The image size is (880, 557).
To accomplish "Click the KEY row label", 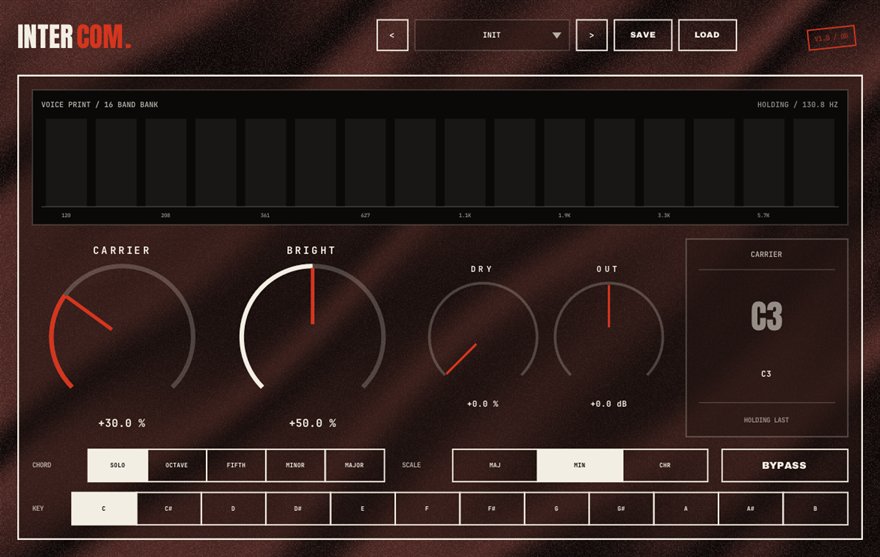I will [x=38, y=509].
